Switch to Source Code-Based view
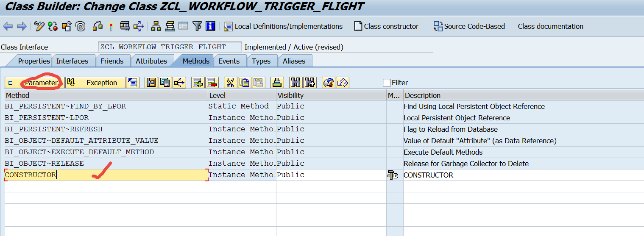 point(469,26)
